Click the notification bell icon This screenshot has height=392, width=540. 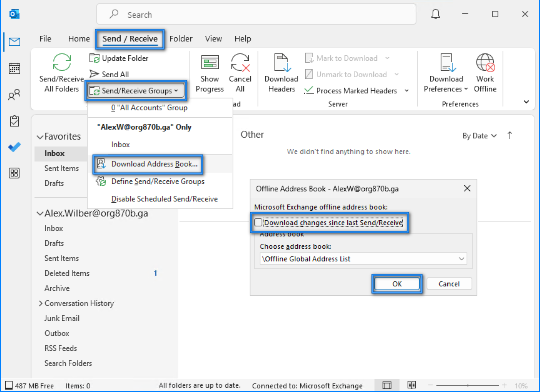click(x=435, y=14)
